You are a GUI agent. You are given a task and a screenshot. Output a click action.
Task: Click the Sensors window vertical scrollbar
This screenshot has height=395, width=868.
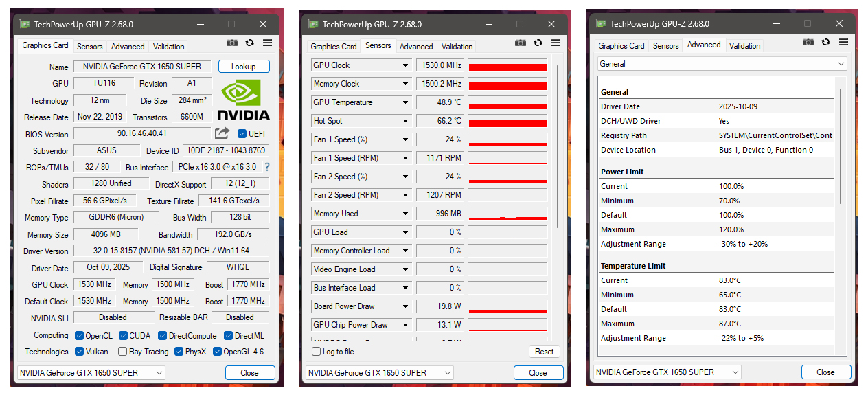coord(558,148)
